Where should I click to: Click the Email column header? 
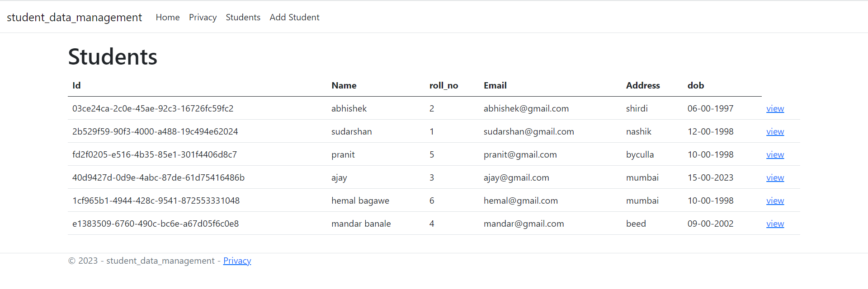pyautogui.click(x=495, y=85)
